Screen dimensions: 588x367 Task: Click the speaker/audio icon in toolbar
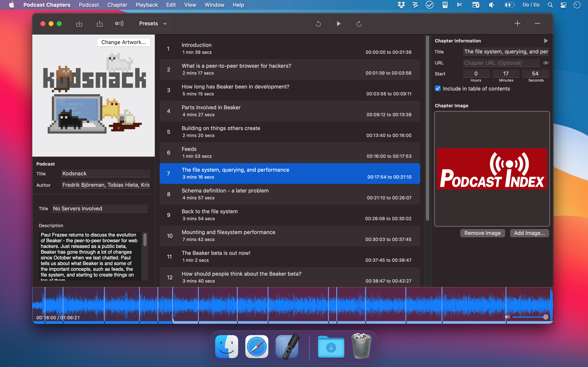pyautogui.click(x=119, y=23)
